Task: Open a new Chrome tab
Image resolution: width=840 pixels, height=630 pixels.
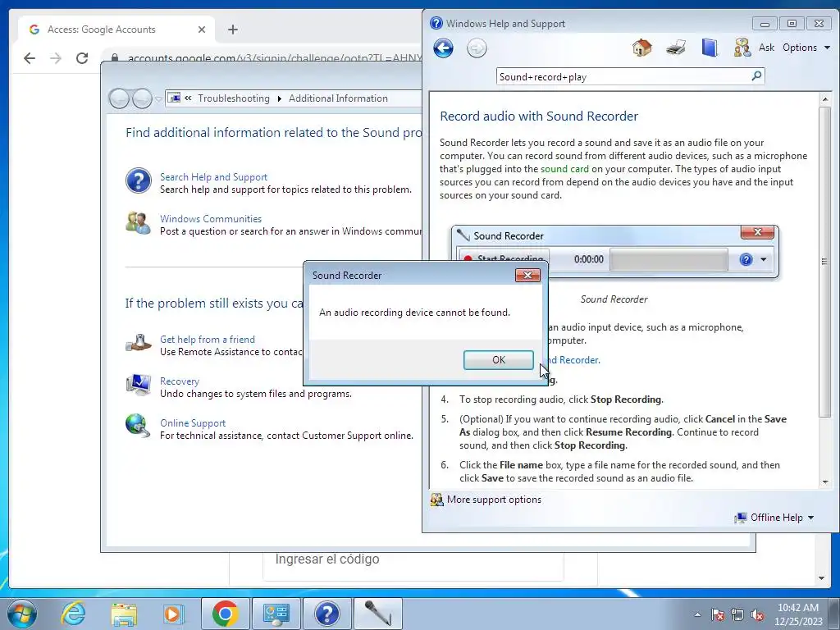Action: point(232,30)
